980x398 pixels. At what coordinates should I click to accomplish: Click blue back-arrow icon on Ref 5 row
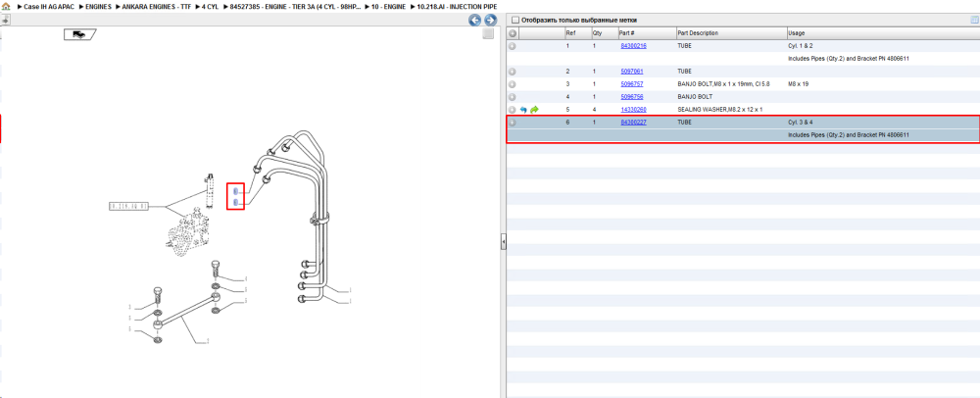coord(523,110)
